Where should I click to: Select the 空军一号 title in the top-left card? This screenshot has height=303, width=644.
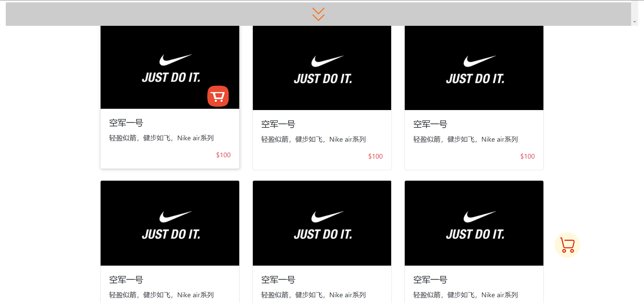(126, 123)
